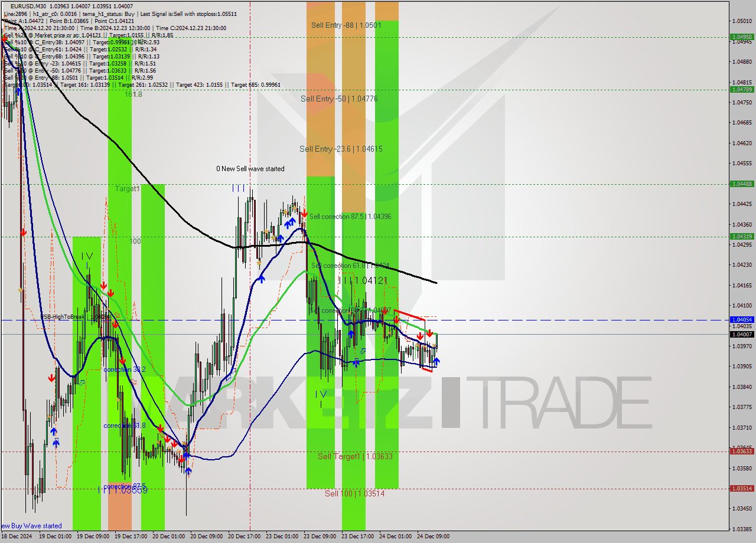Image resolution: width=756 pixels, height=543 pixels.
Task: Click the '0 New Sell wave started' annotation
Action: tap(250, 169)
